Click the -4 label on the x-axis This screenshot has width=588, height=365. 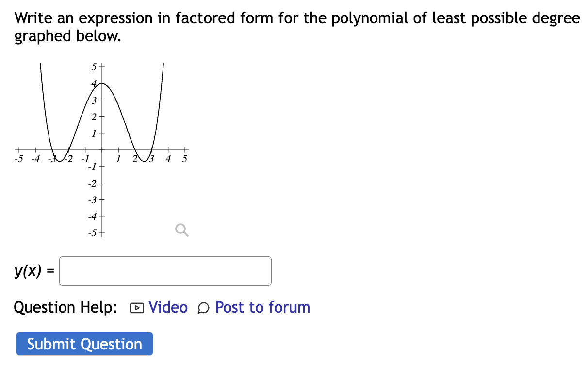[x=35, y=159]
